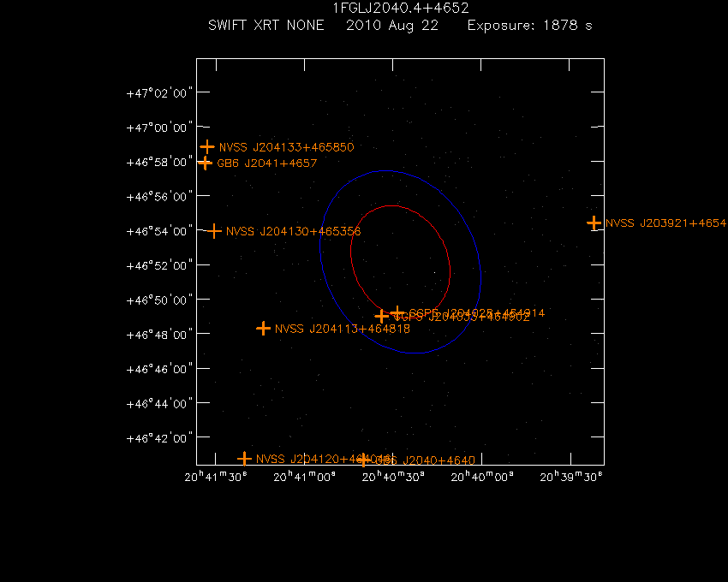Viewport: 728px width, 582px height.
Task: Click the NVSS J203921+4654 source label
Action: click(x=665, y=223)
